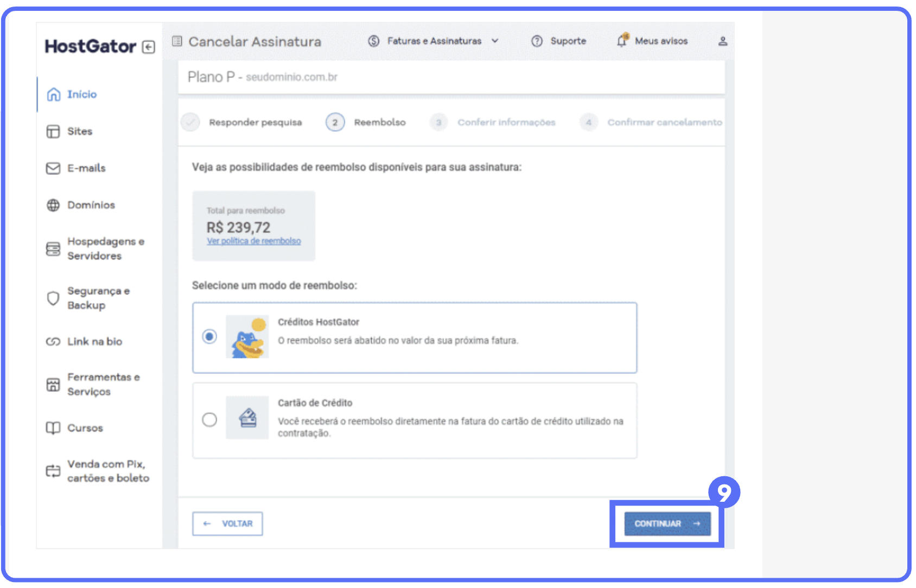This screenshot has height=588, width=916.
Task: Click the VOLTAR button
Action: (x=227, y=523)
